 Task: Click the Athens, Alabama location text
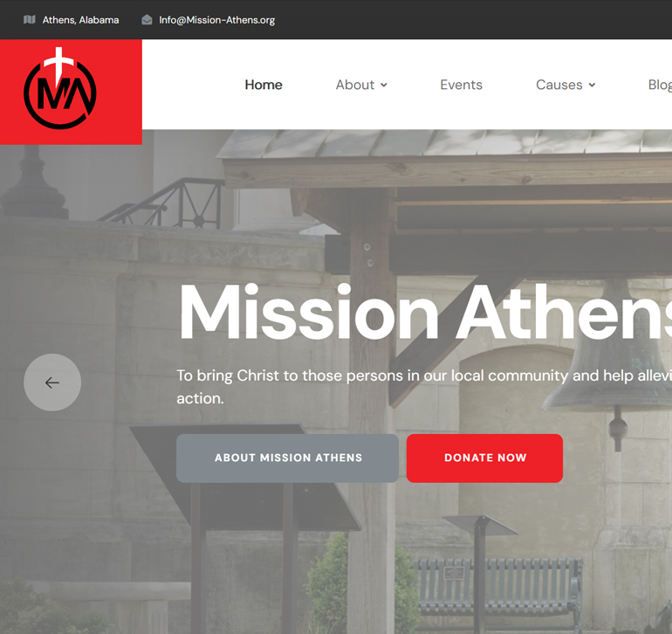80,20
